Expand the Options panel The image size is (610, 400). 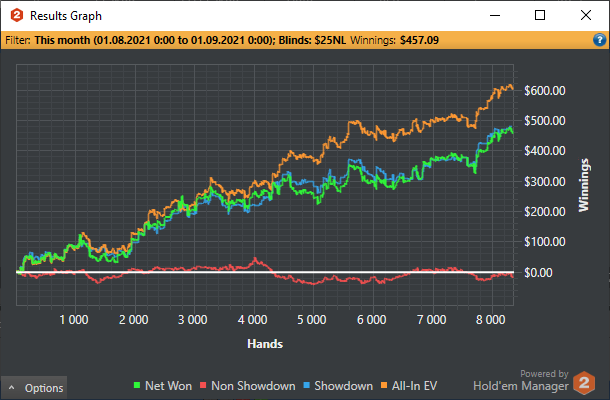coord(34,388)
